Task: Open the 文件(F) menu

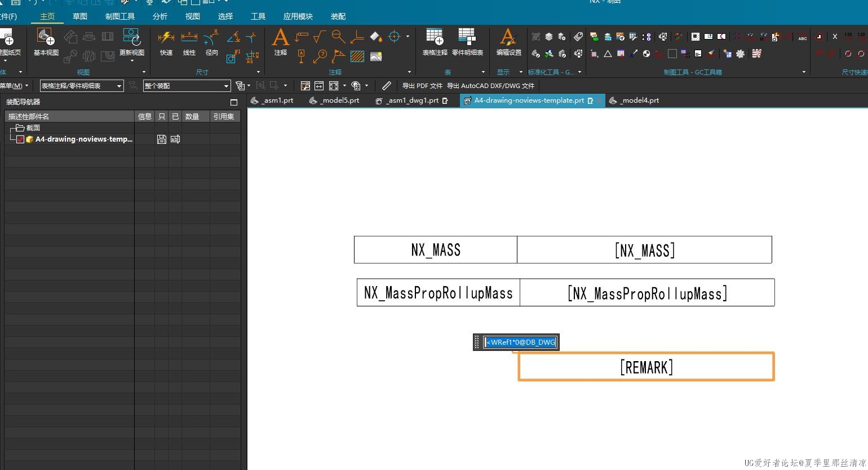Action: 8,16
